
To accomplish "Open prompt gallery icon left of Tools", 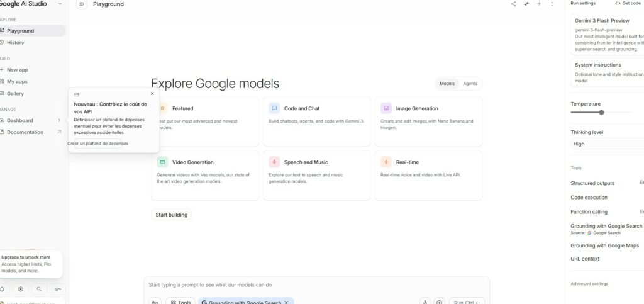I will (x=155, y=302).
